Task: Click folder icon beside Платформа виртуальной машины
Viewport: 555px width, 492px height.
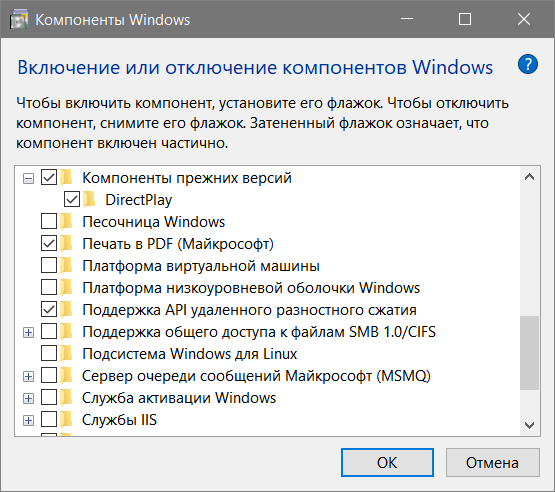Action: [x=67, y=265]
